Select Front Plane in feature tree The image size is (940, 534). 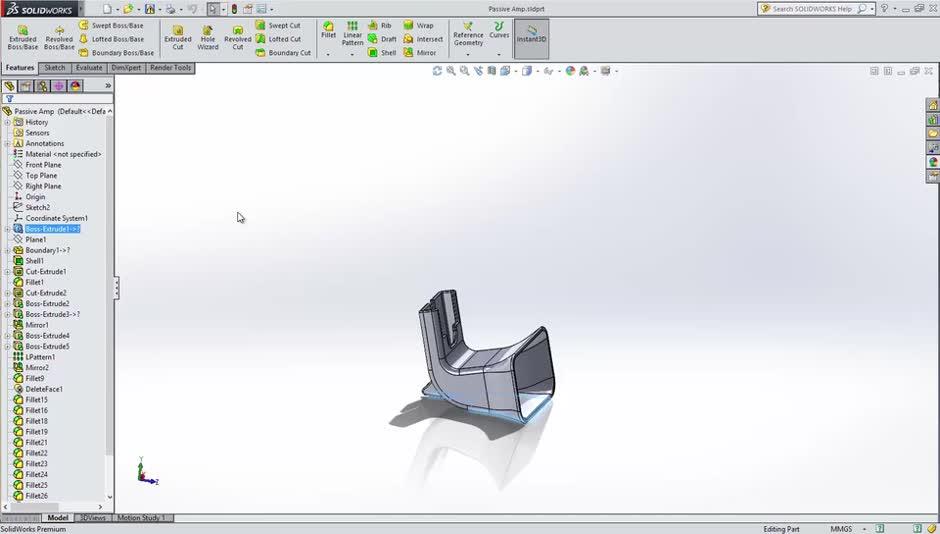(42, 165)
